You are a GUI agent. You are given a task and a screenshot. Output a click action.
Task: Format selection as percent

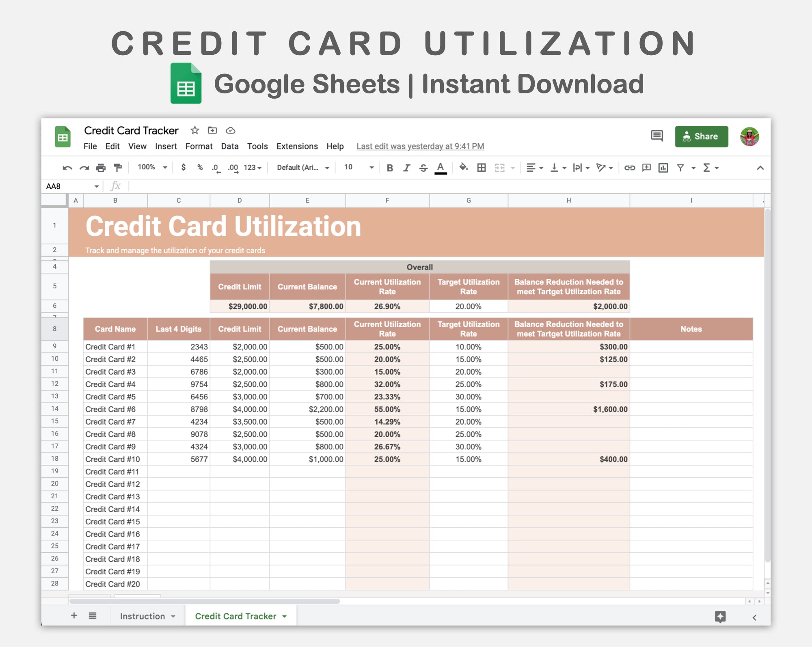199,167
